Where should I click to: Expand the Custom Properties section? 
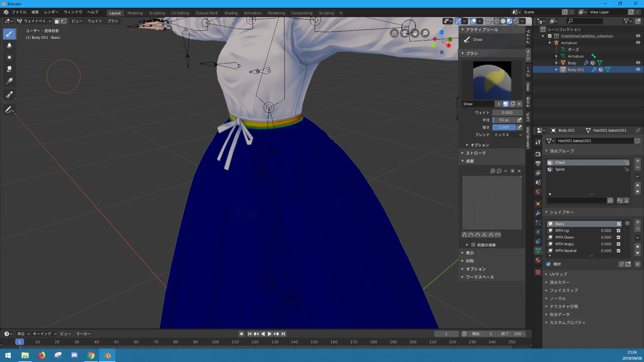567,323
